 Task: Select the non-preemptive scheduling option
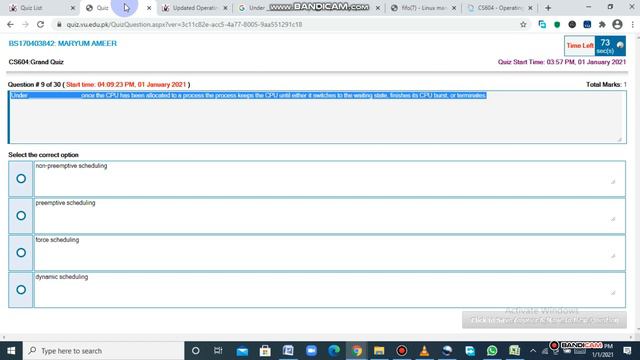pos(21,178)
